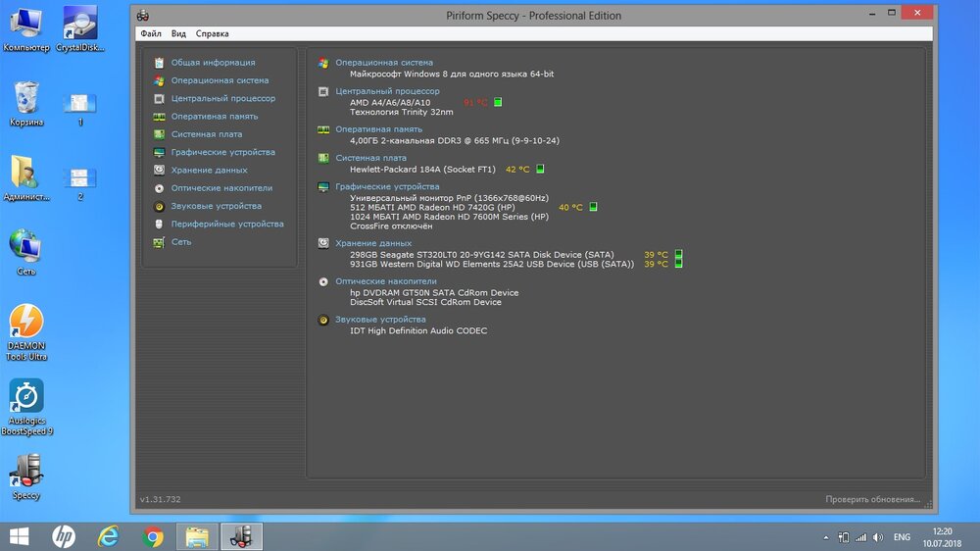Image resolution: width=980 pixels, height=551 pixels.
Task: Click Проверить обновления link
Action: [x=872, y=500]
